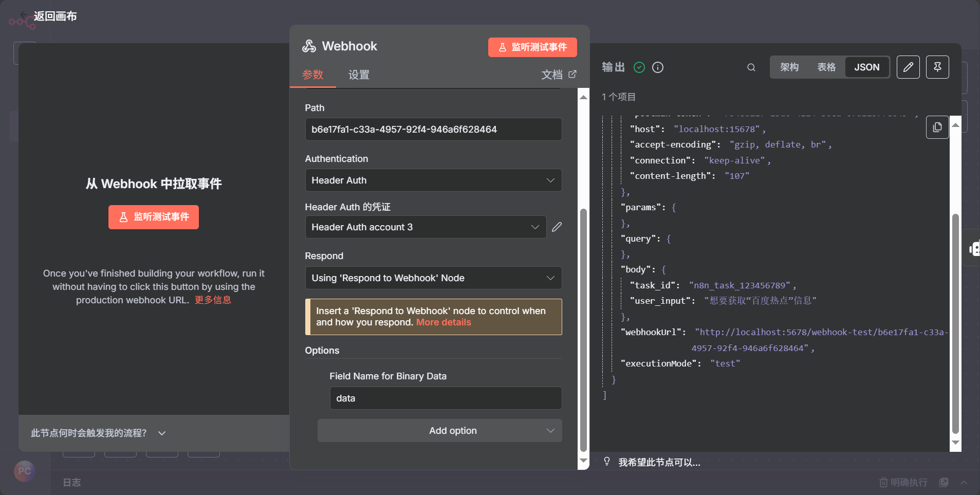This screenshot has width=980, height=495.
Task: Click the Path input field
Action: tap(433, 130)
